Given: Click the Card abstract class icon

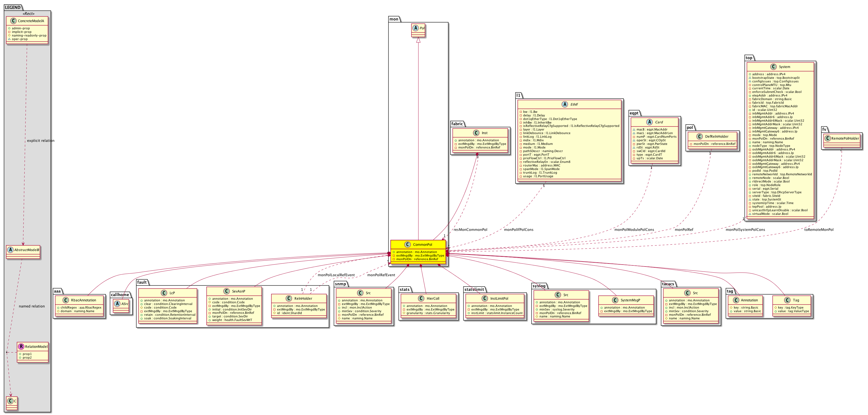Looking at the screenshot, I should [x=649, y=122].
